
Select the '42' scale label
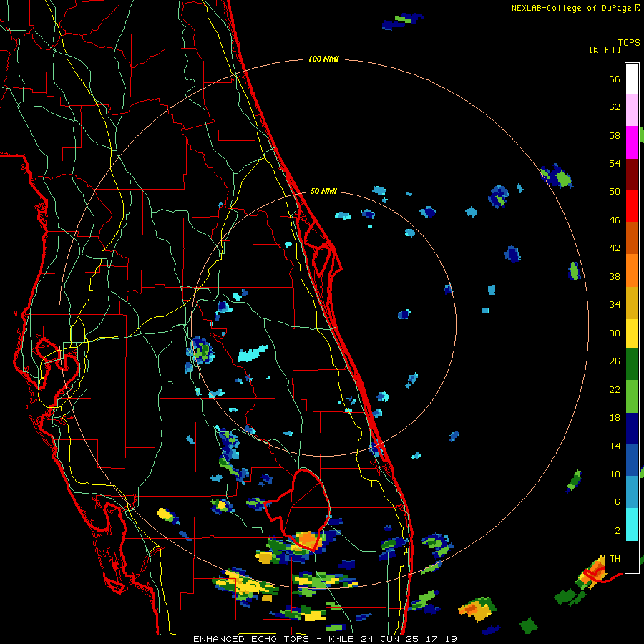(615, 248)
